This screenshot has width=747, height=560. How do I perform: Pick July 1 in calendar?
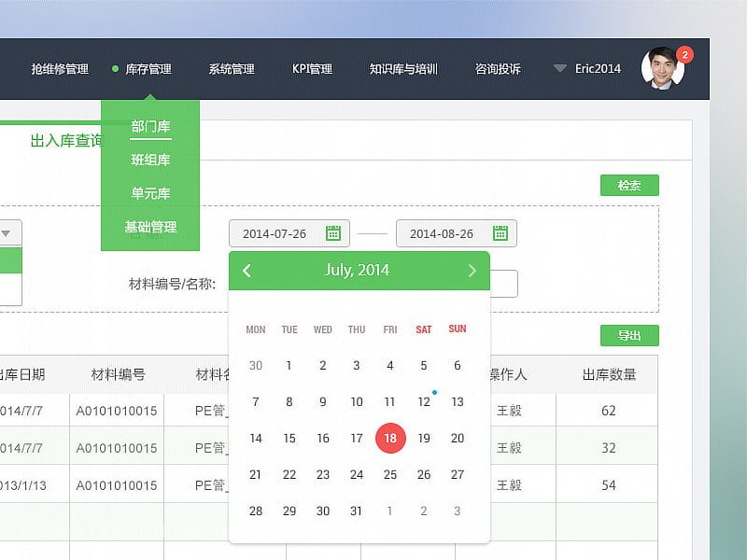[x=289, y=365]
